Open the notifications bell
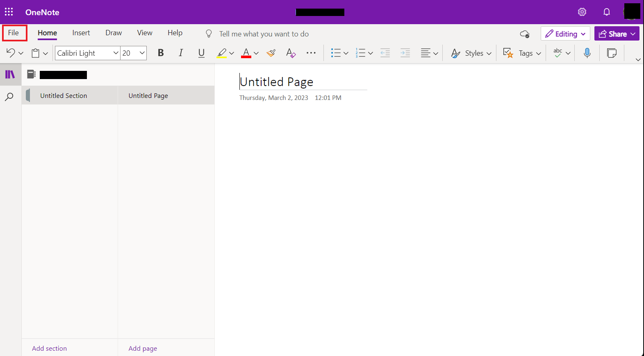Viewport: 644px width, 356px height. 607,12
